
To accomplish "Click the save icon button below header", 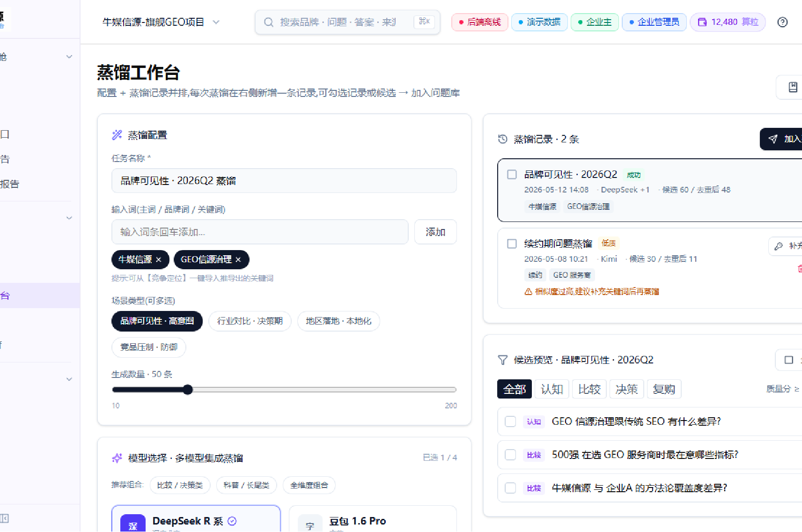I will point(792,87).
